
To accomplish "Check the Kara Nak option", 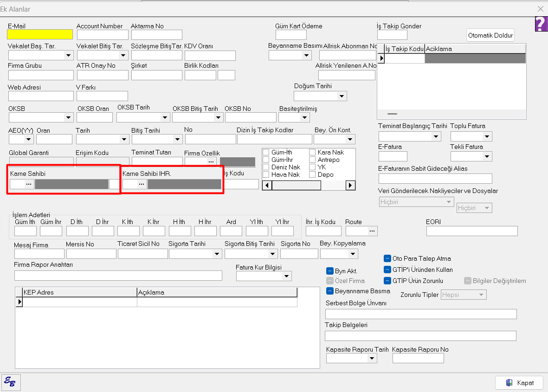I will [x=313, y=153].
